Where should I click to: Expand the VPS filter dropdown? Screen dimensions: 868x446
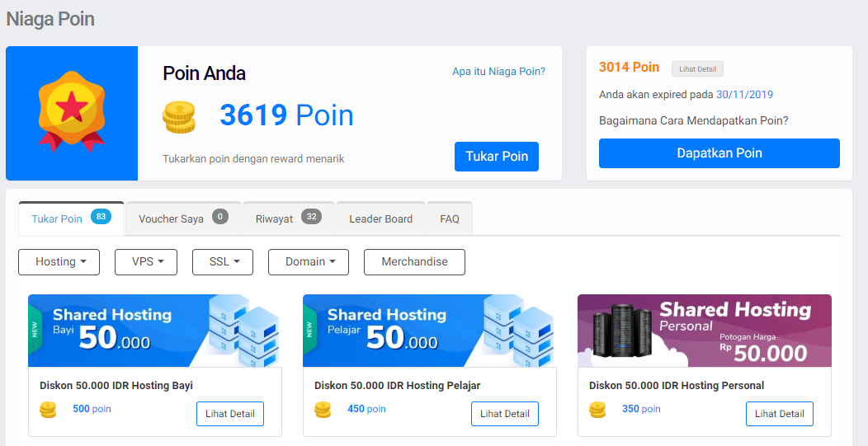coord(146,261)
